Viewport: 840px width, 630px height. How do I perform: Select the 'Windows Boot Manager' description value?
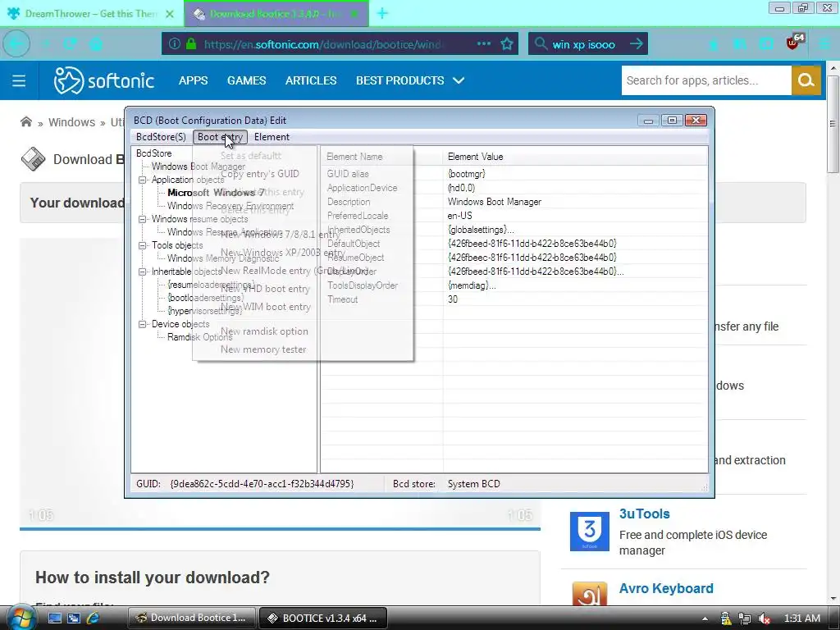(x=494, y=202)
